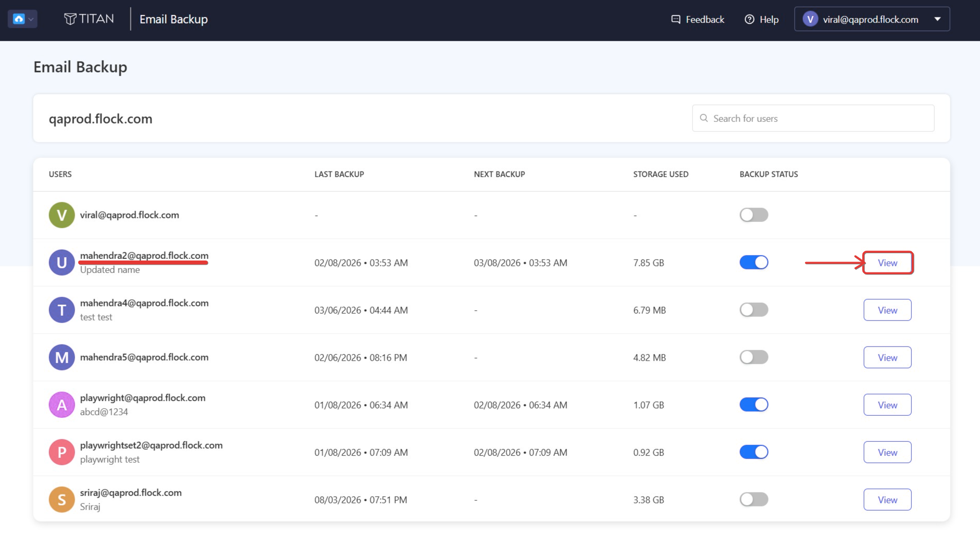Focus the Search for users field
Screen dimensions: 980x533
[813, 118]
